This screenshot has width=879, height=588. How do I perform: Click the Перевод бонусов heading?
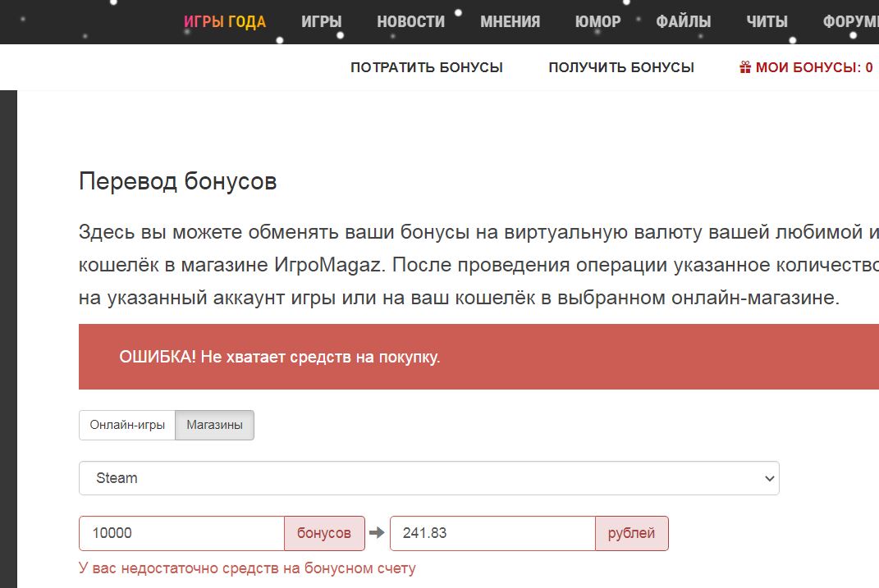[x=178, y=181]
